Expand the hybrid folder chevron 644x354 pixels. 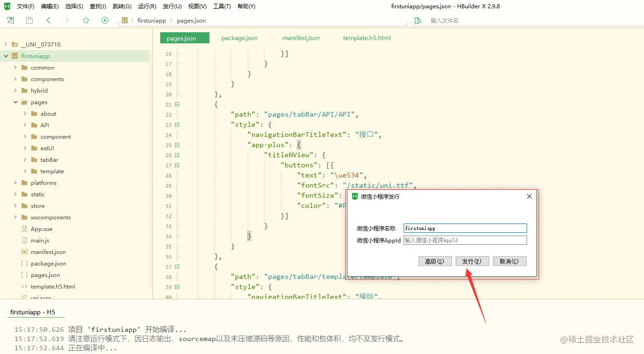(16, 91)
